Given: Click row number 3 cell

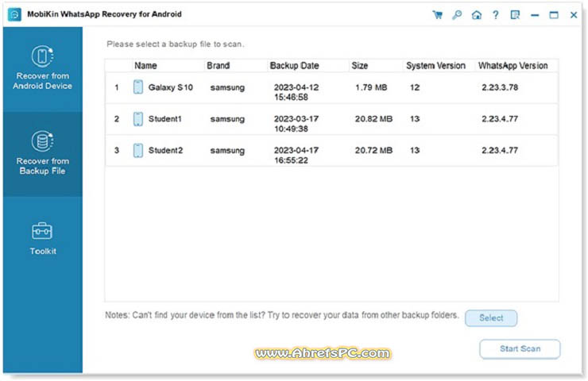Looking at the screenshot, I should click(x=117, y=150).
